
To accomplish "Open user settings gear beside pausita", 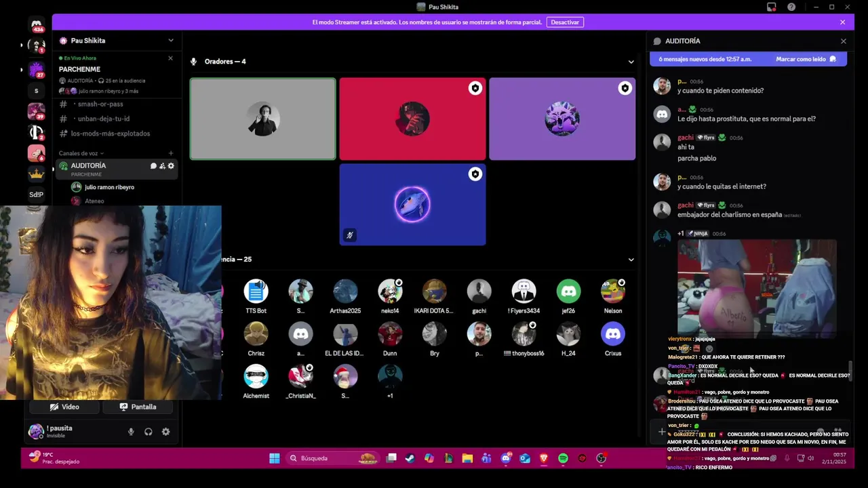I will [165, 432].
